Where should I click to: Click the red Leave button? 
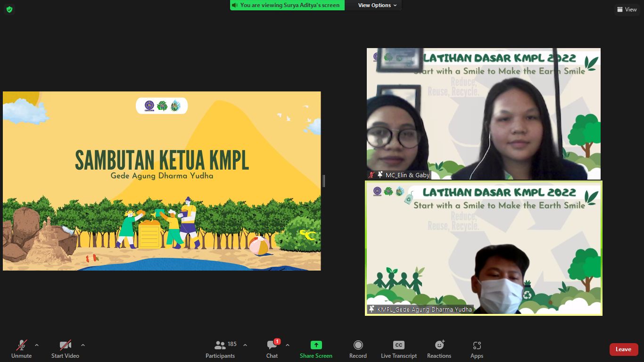[624, 349]
